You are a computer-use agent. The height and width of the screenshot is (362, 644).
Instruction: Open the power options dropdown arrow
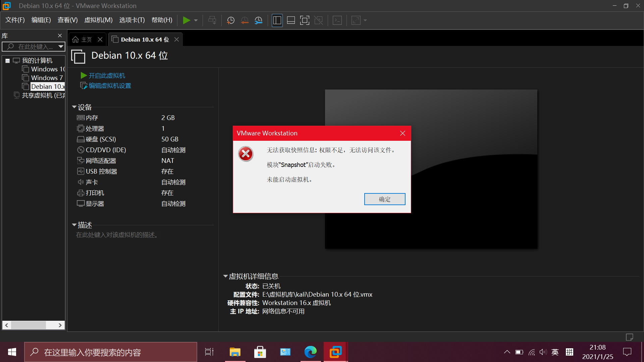coord(196,20)
